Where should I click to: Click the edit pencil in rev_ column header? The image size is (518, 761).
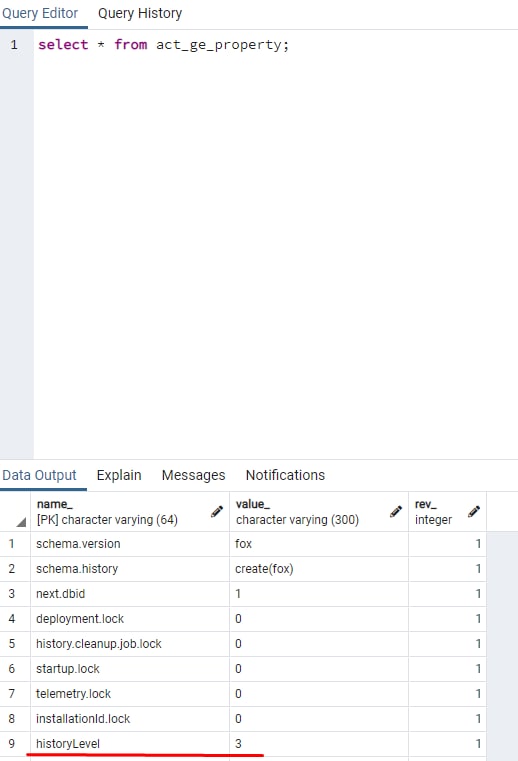[474, 512]
